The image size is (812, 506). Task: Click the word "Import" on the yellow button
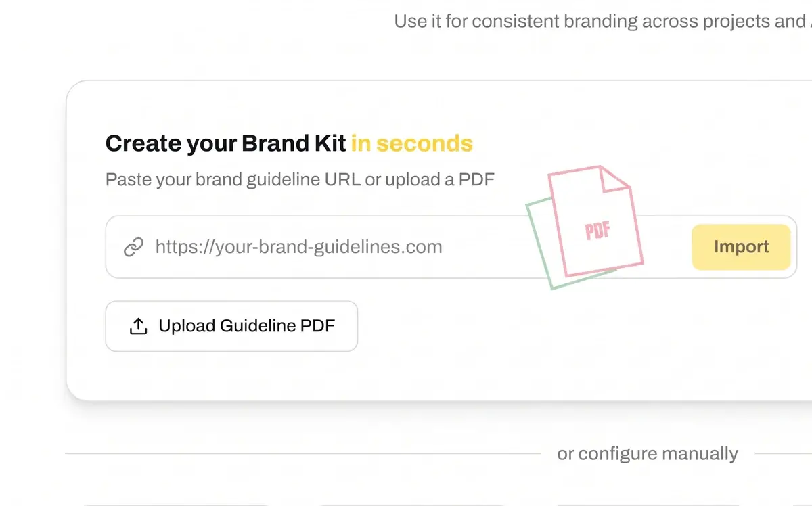coord(741,247)
